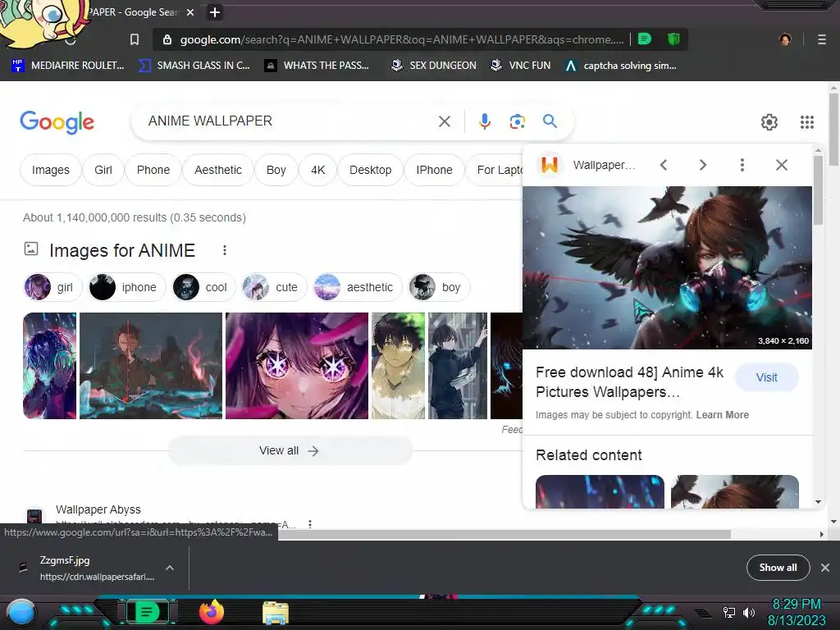Screen dimensions: 840x630
Task: Submit search with magnifier icon
Action: pos(550,121)
